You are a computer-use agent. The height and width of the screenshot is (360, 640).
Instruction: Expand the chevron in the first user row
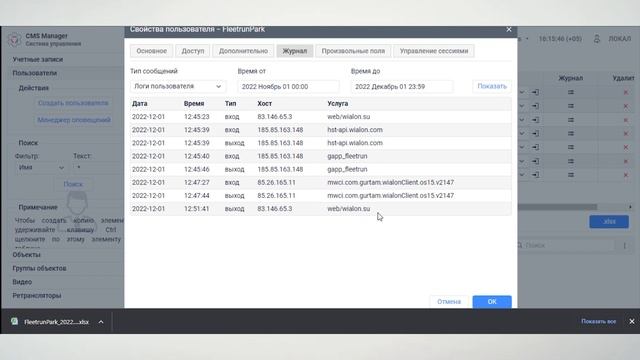point(522,92)
